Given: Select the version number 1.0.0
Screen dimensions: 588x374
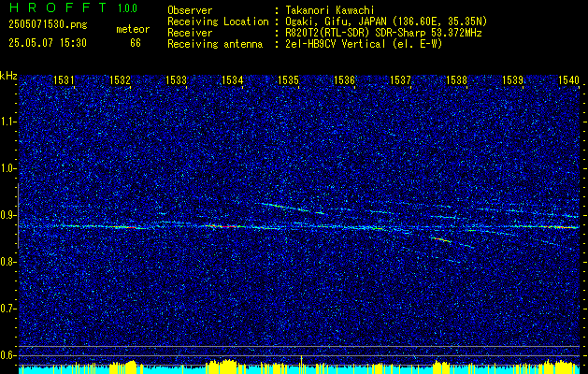Looking at the screenshot, I should (127, 8).
